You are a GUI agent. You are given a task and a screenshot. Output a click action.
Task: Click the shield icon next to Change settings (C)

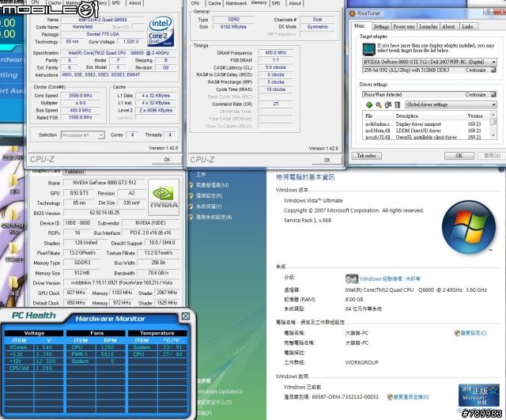[457, 333]
